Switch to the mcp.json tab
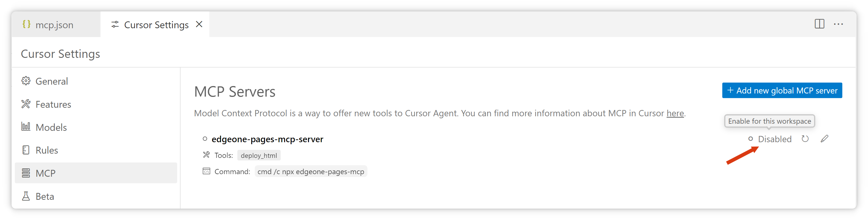Viewport: 868px width, 220px height. 54,25
